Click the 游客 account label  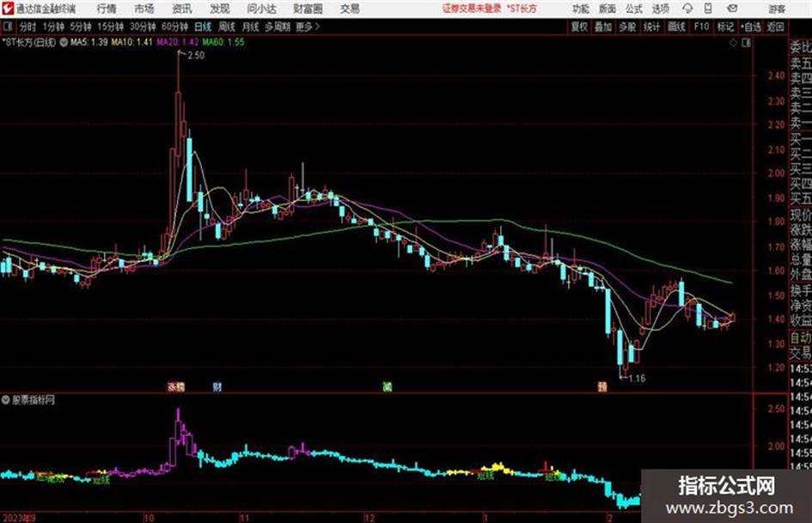click(776, 9)
